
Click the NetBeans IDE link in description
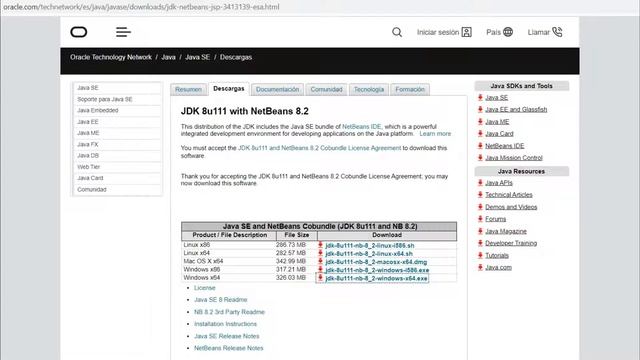[x=361, y=127]
